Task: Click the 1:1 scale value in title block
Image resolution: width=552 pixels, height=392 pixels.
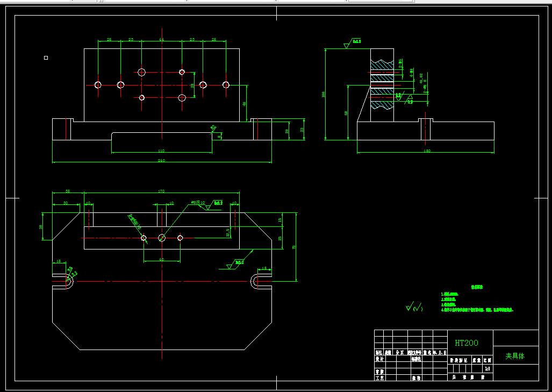Action: point(488,369)
